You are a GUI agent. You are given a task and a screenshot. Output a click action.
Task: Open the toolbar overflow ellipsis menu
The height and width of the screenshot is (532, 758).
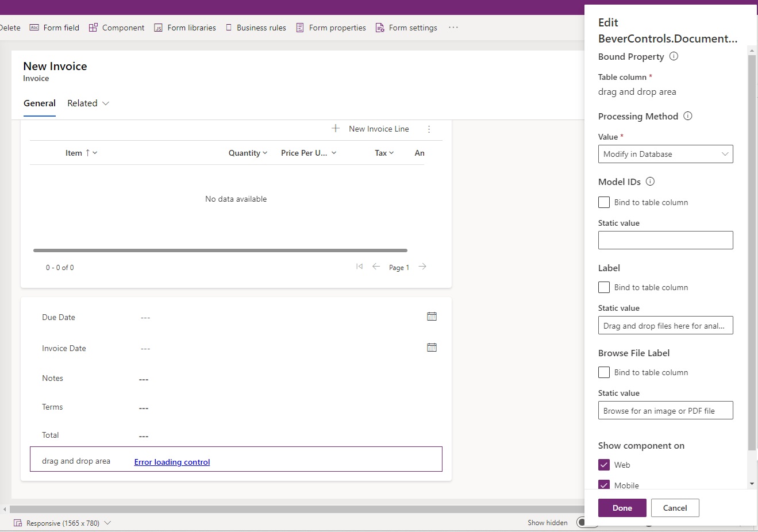pyautogui.click(x=453, y=28)
